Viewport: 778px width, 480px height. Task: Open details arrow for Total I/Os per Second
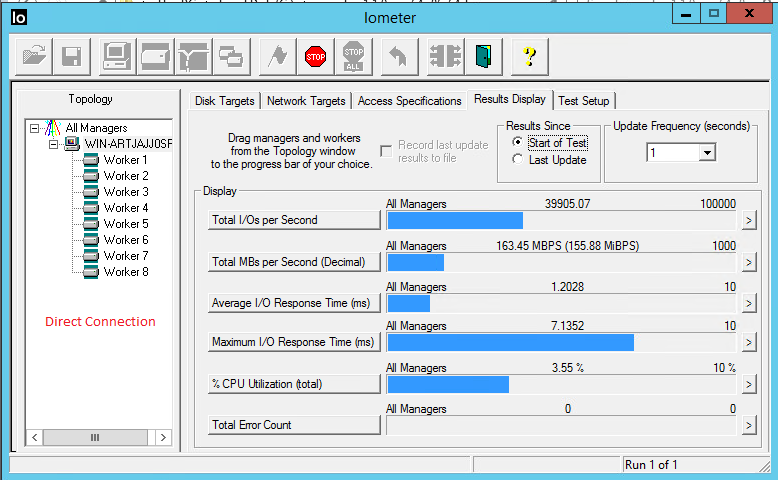[x=749, y=220]
